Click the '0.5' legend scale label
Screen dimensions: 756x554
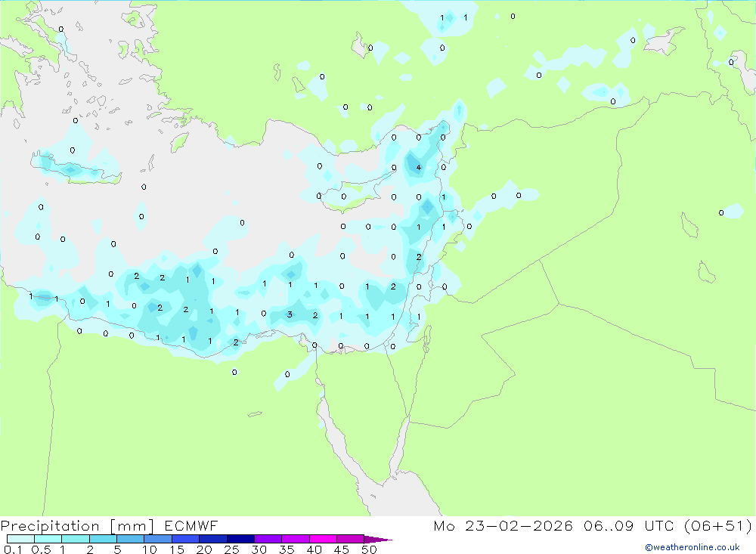(x=41, y=549)
